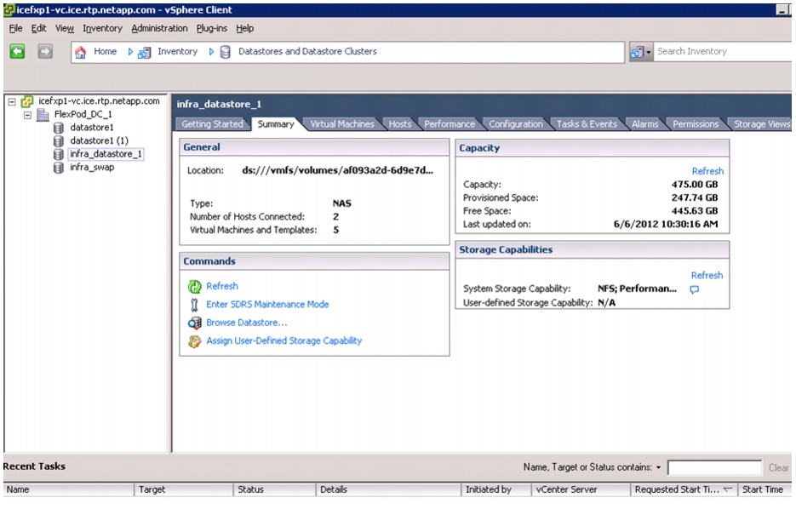This screenshot has width=796, height=532.
Task: Switch to the Virtual Machines tab
Action: (342, 124)
